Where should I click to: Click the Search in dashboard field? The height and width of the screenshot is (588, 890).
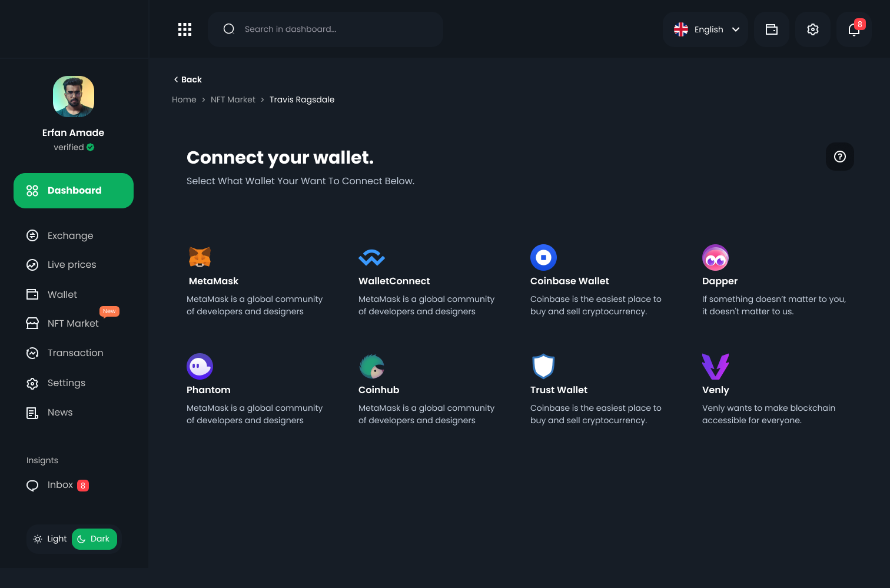(326, 29)
